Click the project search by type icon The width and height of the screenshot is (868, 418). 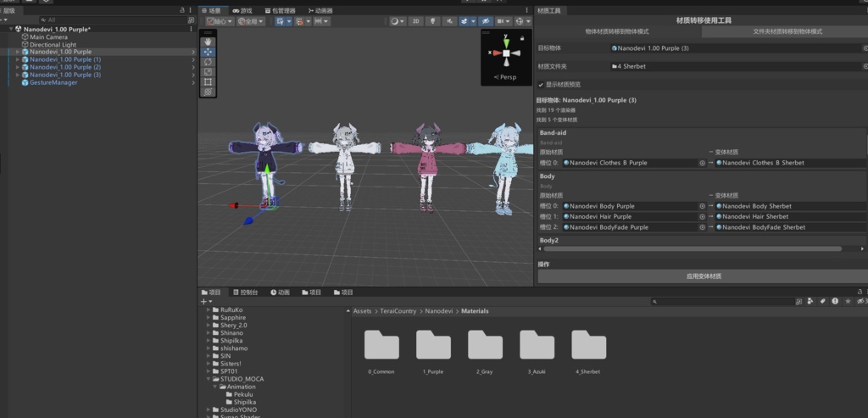tap(810, 301)
